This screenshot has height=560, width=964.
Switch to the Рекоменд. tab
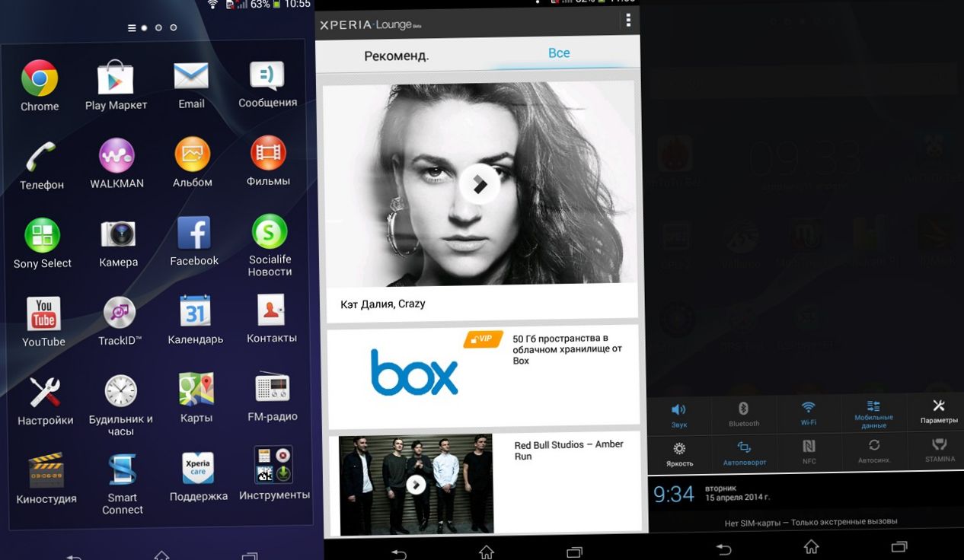[396, 56]
